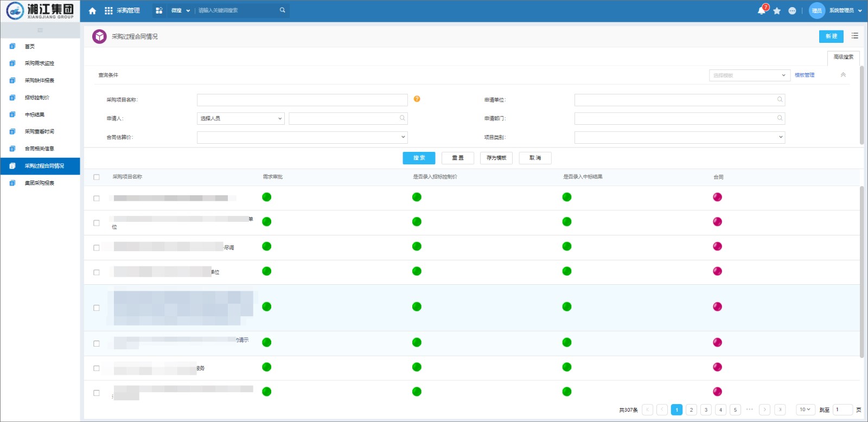Click the search icon in 申请部门 field
The width and height of the screenshot is (868, 422).
pos(780,118)
